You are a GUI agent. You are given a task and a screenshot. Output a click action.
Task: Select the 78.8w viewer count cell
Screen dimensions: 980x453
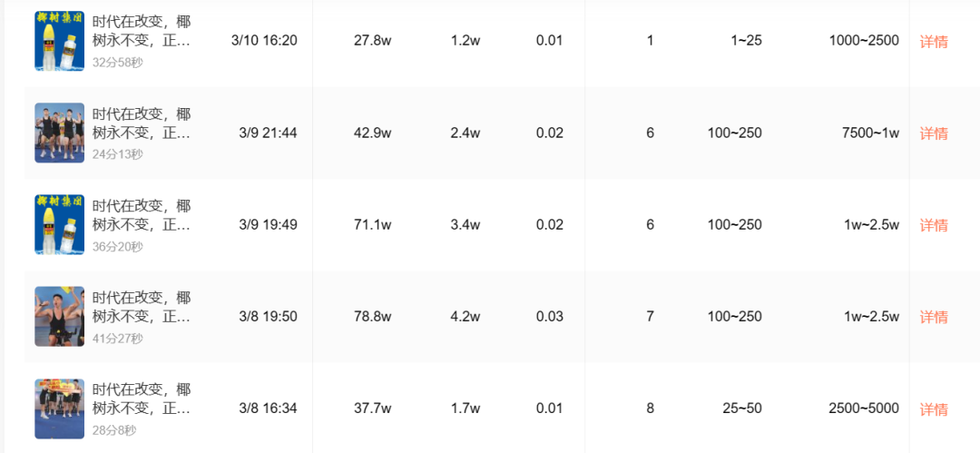click(x=373, y=317)
